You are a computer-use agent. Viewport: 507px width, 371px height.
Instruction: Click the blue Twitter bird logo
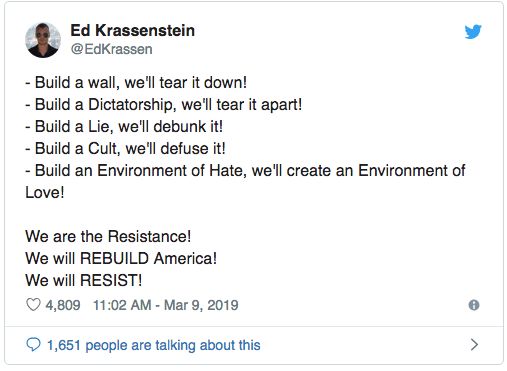[x=473, y=32]
